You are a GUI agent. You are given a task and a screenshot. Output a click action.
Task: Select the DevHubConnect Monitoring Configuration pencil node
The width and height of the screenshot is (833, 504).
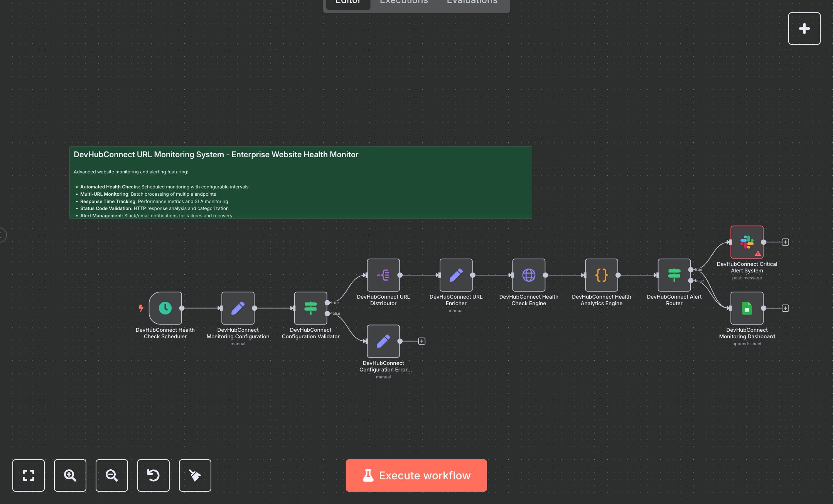(238, 308)
